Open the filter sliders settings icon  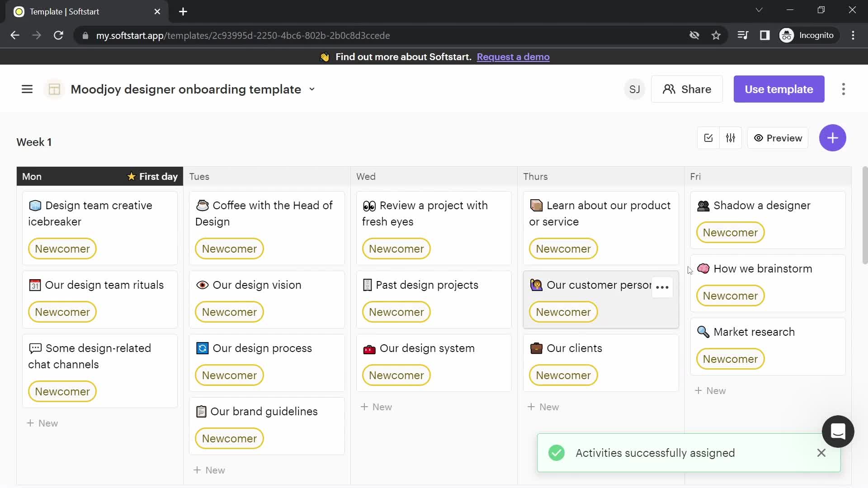coord(730,138)
